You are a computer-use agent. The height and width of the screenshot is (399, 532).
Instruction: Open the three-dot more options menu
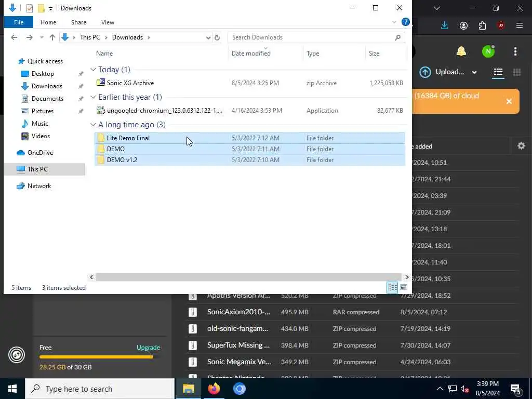tap(515, 51)
